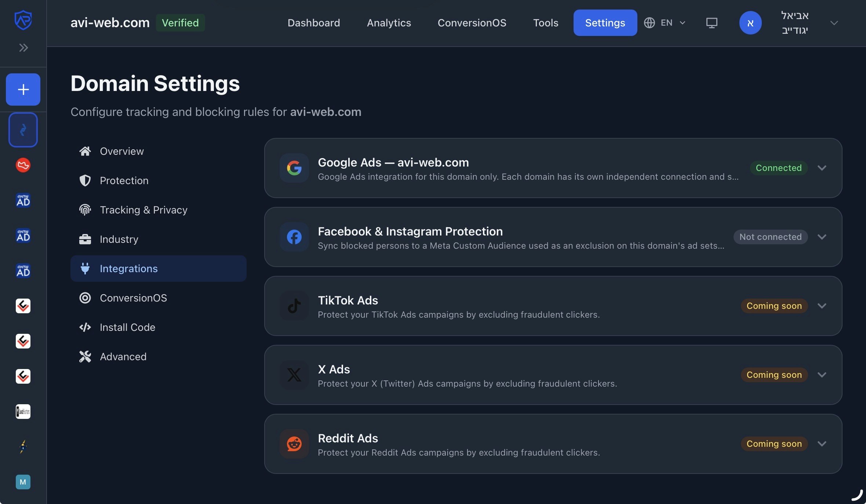The height and width of the screenshot is (504, 866).
Task: Select the Integrations settings section
Action: [x=159, y=269]
